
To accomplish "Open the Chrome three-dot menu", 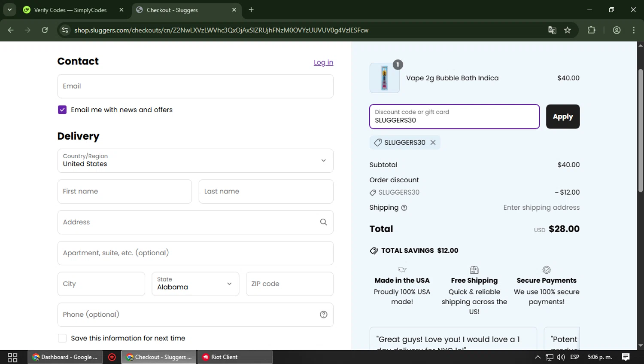I will (634, 30).
